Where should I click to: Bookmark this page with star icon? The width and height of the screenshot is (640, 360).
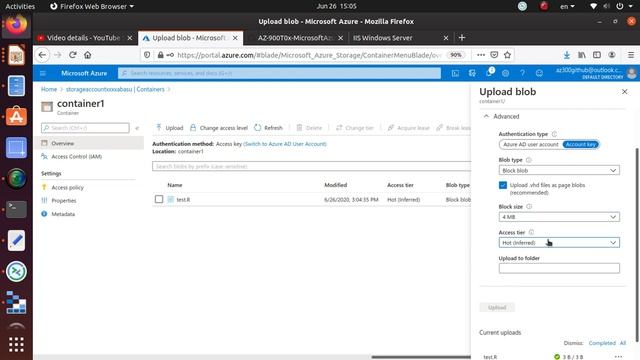tap(507, 55)
